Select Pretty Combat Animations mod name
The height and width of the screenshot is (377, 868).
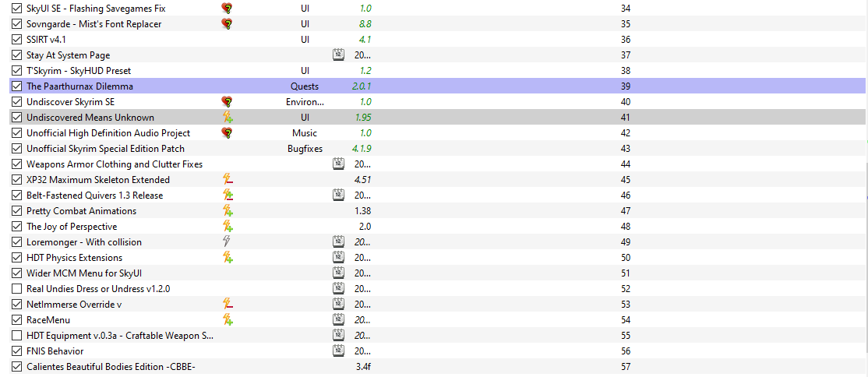coord(81,210)
